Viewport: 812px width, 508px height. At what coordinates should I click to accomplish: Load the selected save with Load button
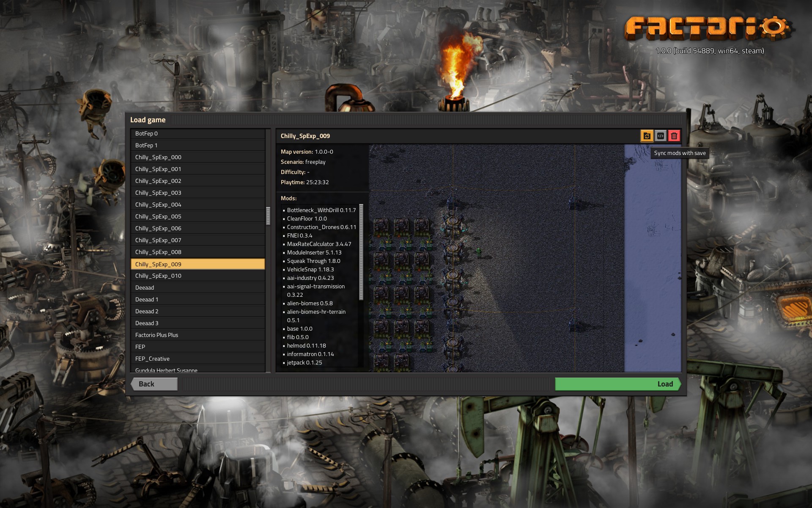pos(618,384)
